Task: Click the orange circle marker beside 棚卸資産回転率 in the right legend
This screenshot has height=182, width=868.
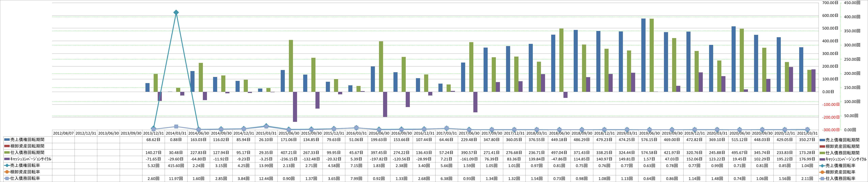Action: (823, 172)
